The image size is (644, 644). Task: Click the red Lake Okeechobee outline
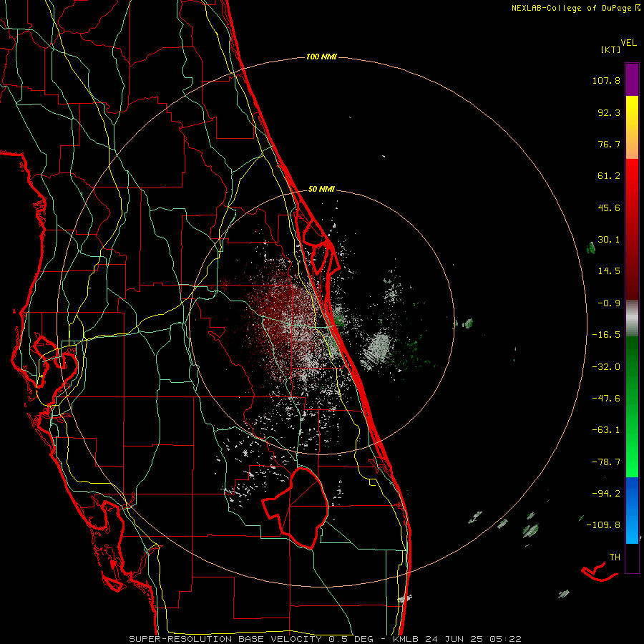click(x=295, y=507)
